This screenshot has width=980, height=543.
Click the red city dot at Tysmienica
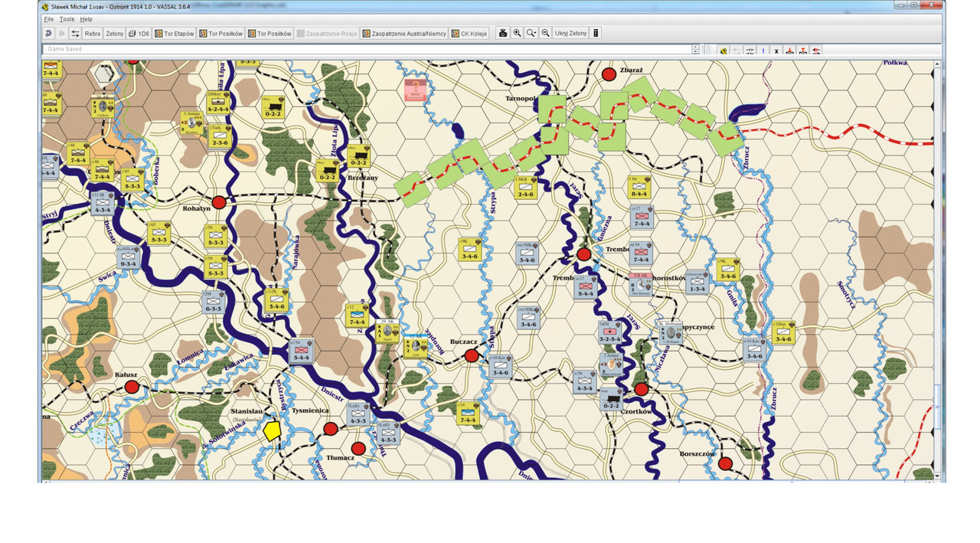tap(331, 429)
